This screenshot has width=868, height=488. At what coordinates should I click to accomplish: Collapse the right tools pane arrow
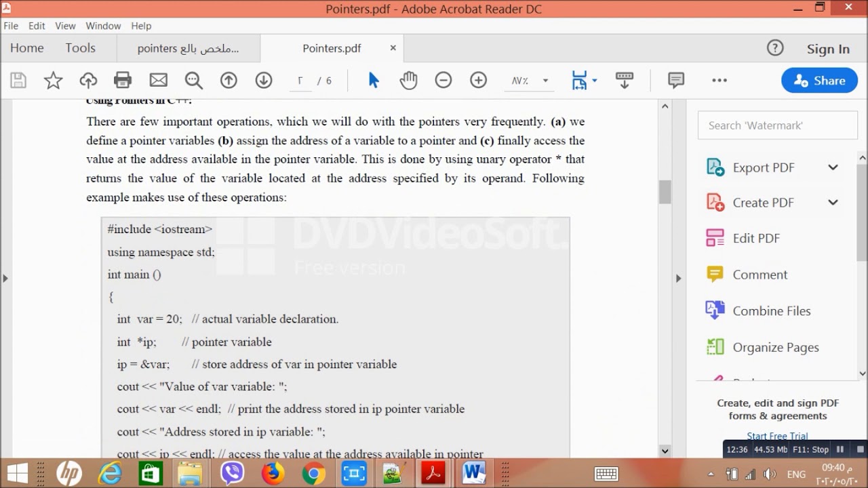pos(678,278)
